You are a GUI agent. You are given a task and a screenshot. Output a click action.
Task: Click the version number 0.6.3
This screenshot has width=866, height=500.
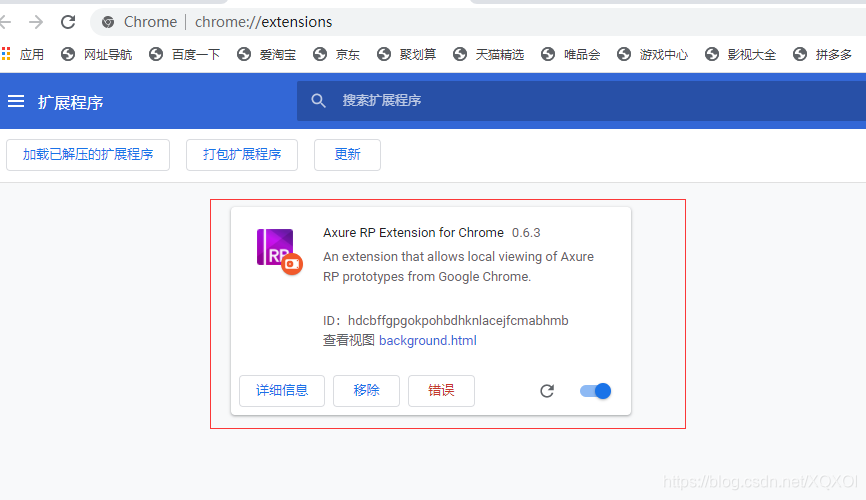point(526,233)
